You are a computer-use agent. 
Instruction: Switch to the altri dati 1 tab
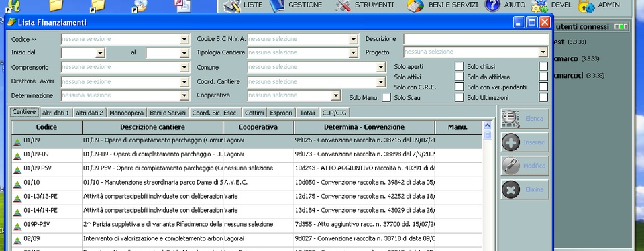56,113
